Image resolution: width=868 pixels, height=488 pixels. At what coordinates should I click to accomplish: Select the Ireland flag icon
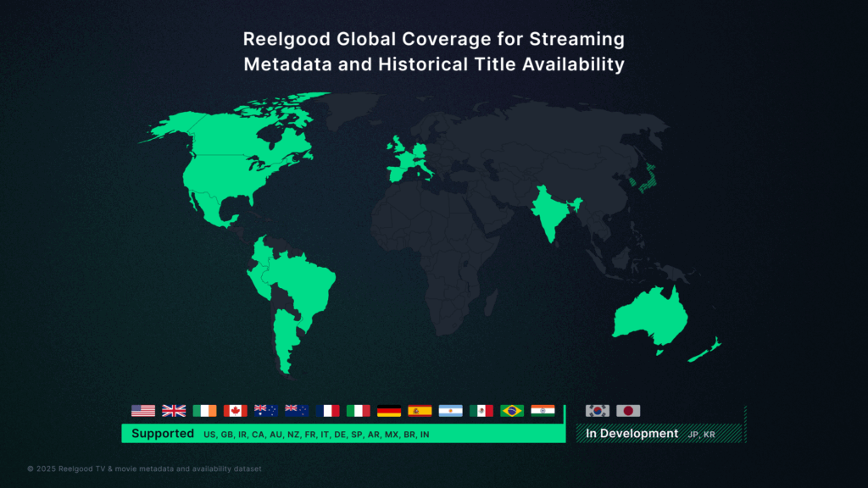203,412
